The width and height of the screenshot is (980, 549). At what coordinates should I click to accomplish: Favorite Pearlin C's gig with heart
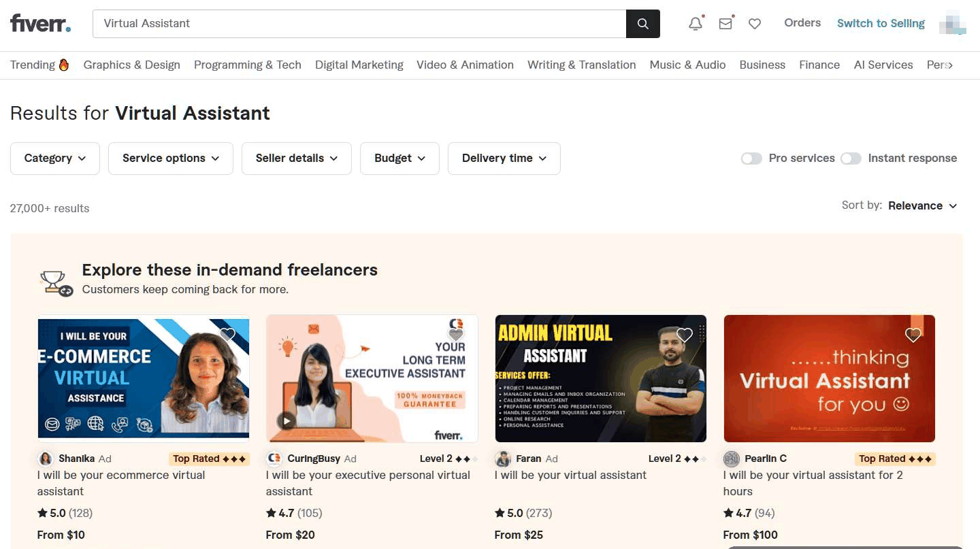[913, 335]
